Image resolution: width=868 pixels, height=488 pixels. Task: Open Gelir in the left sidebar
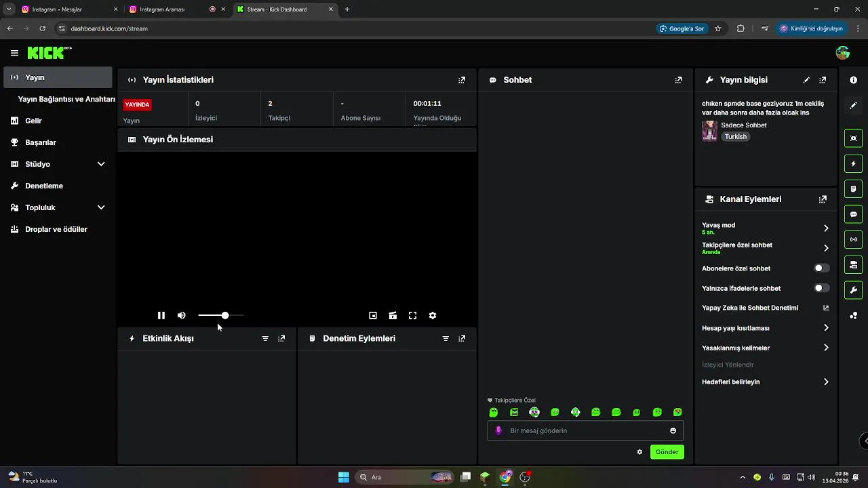(58, 121)
